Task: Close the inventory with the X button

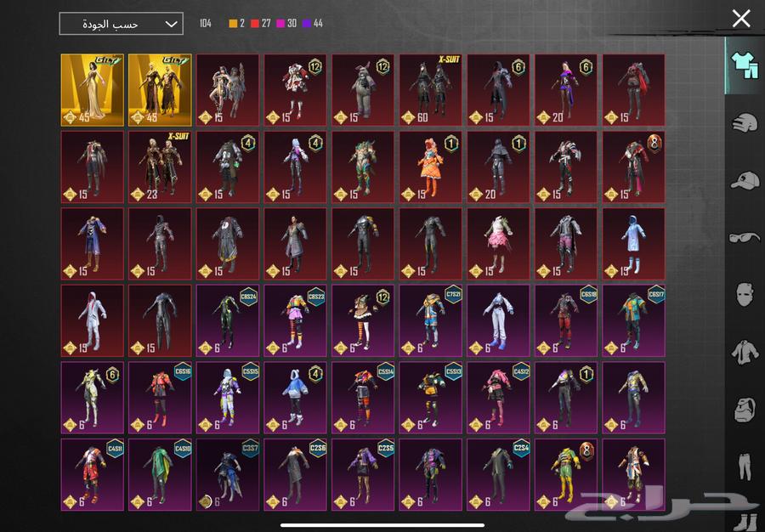Action: (x=741, y=19)
